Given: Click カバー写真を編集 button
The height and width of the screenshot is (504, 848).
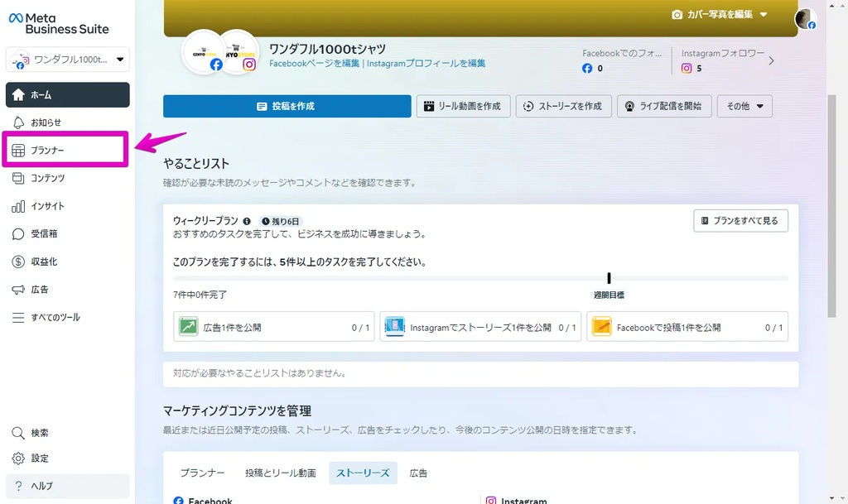Looking at the screenshot, I should (x=720, y=15).
